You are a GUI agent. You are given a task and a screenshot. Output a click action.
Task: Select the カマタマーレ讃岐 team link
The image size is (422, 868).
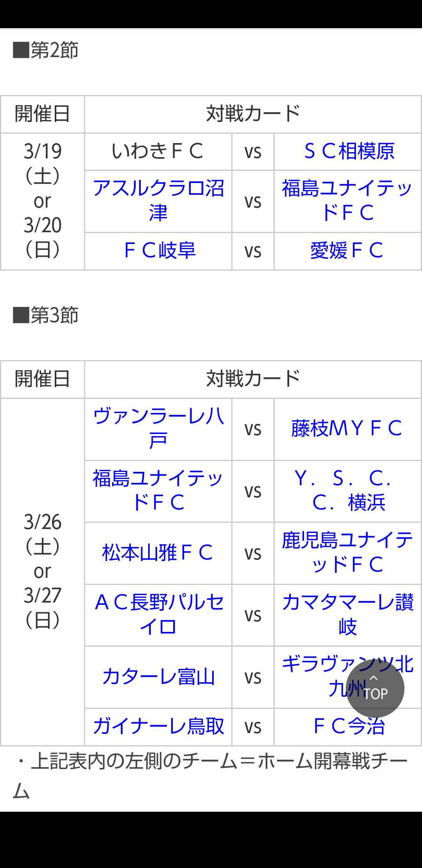pyautogui.click(x=347, y=614)
